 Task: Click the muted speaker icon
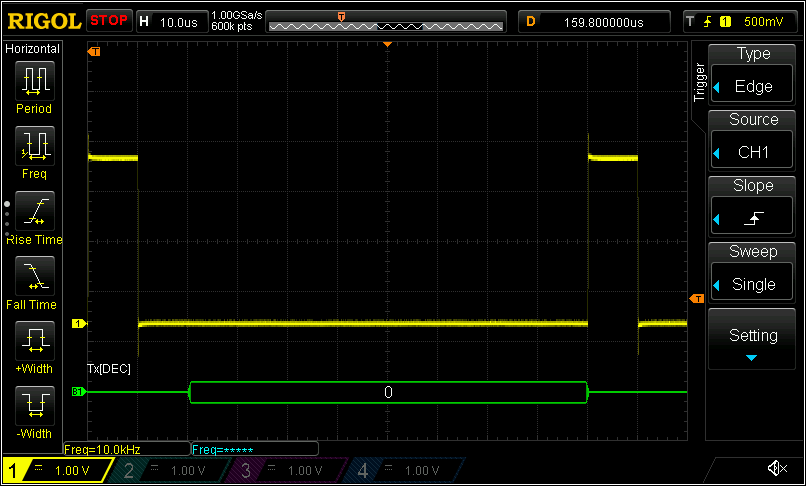coord(777,468)
